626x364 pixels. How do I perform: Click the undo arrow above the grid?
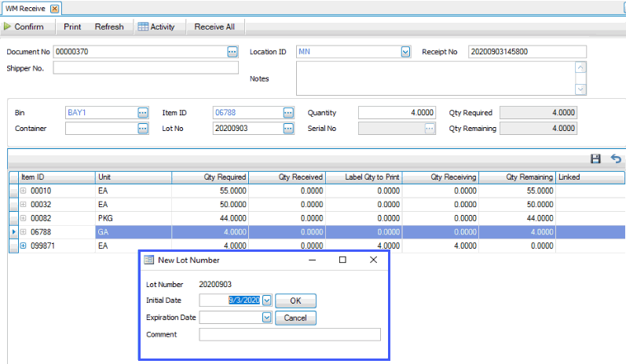pyautogui.click(x=616, y=159)
